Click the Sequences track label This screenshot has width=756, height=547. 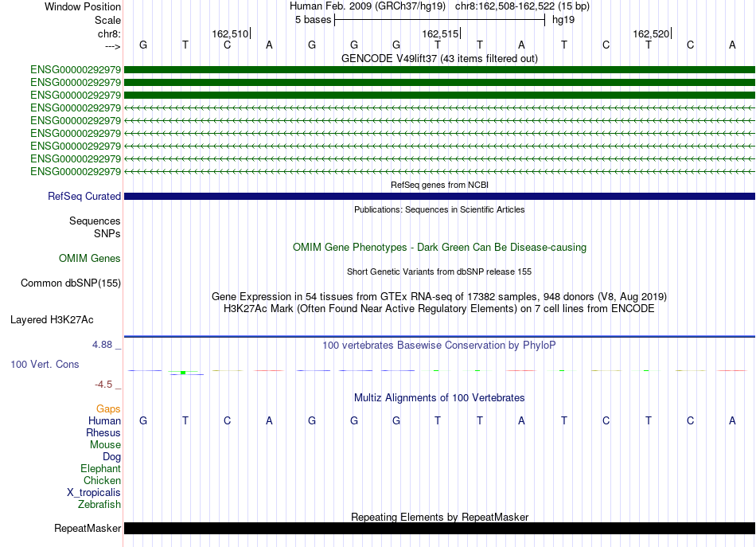(x=95, y=221)
